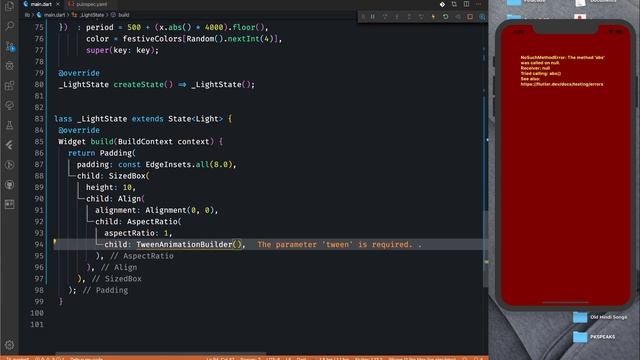Click the lightbulb quick-fix on line 94
The height and width of the screenshot is (360, 640).
tap(54, 242)
